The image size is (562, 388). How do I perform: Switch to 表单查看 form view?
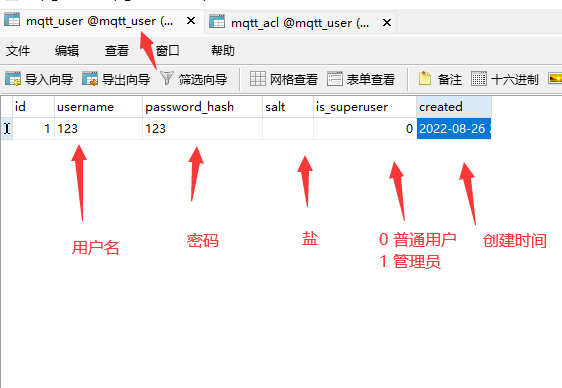361,79
